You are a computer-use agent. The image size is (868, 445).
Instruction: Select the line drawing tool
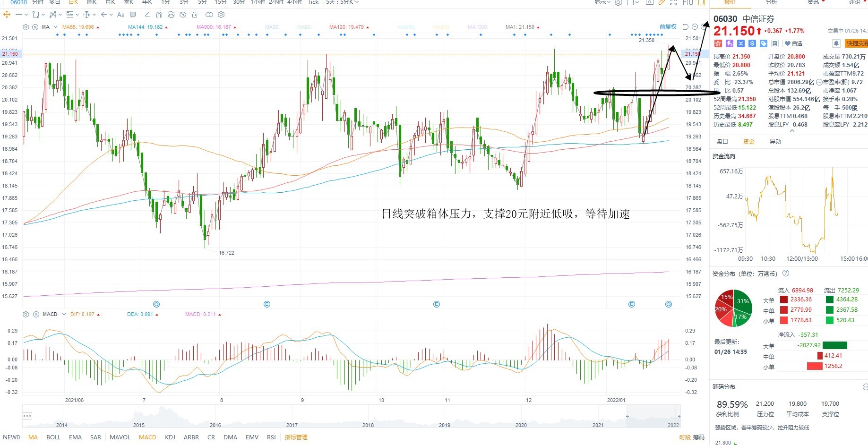tap(19, 15)
